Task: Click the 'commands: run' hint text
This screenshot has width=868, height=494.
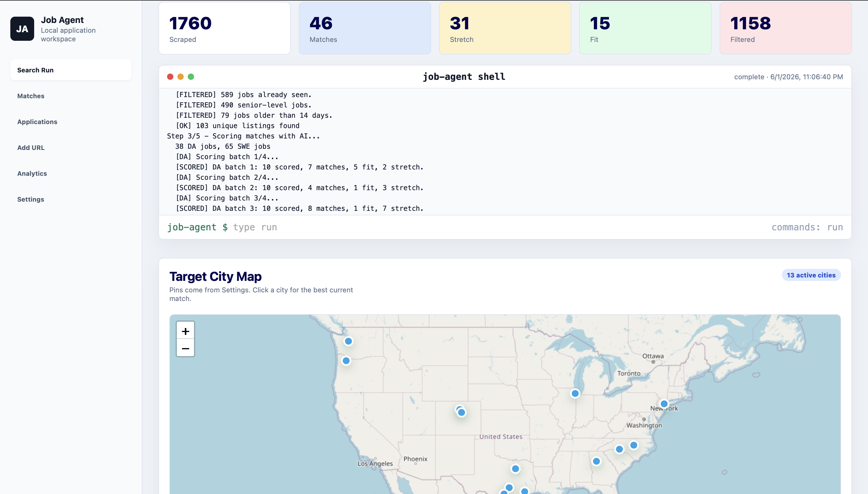Action: tap(807, 227)
